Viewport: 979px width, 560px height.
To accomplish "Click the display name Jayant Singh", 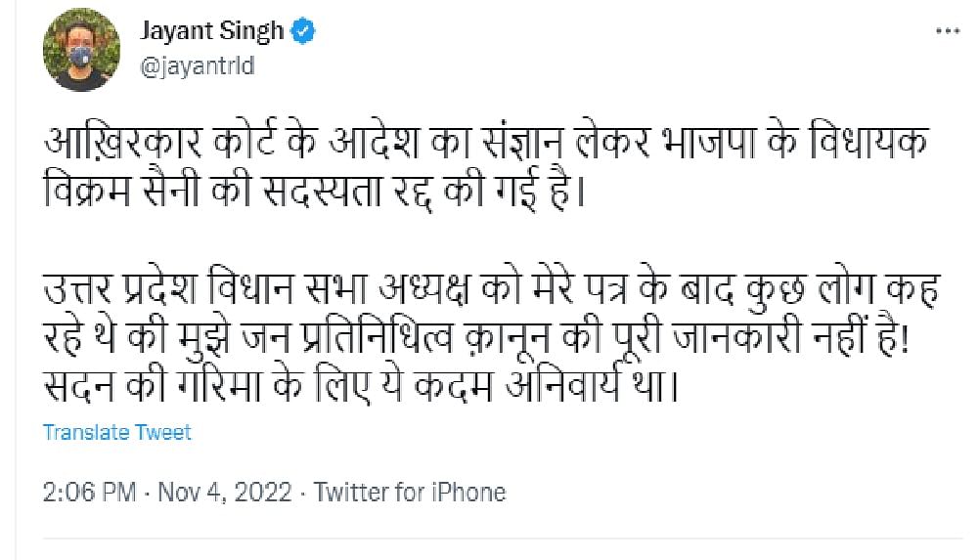I will 212,31.
